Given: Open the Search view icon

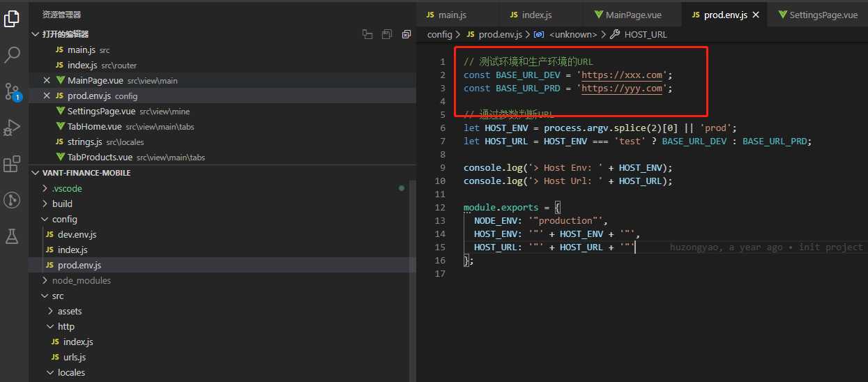Looking at the screenshot, I should pos(12,54).
